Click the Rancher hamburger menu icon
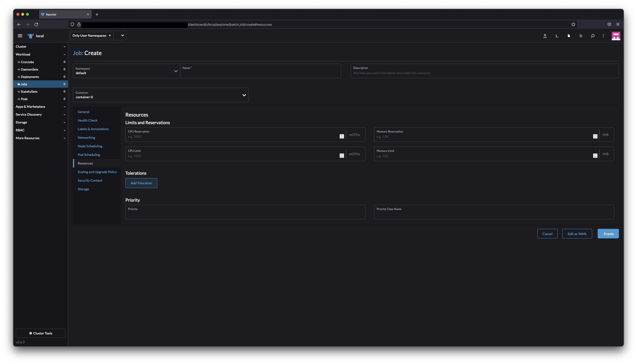This screenshot has width=637, height=364. click(20, 36)
